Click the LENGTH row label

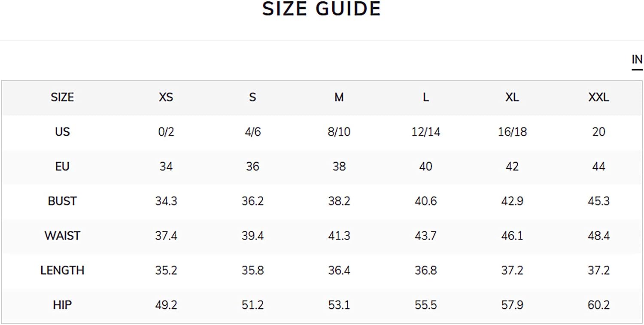point(62,270)
